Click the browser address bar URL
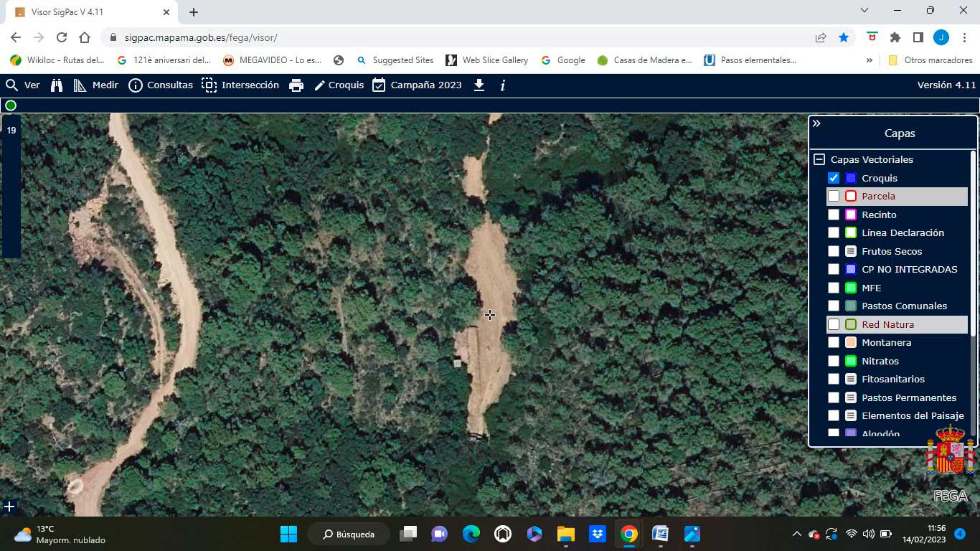This screenshot has height=551, width=980. tap(201, 37)
